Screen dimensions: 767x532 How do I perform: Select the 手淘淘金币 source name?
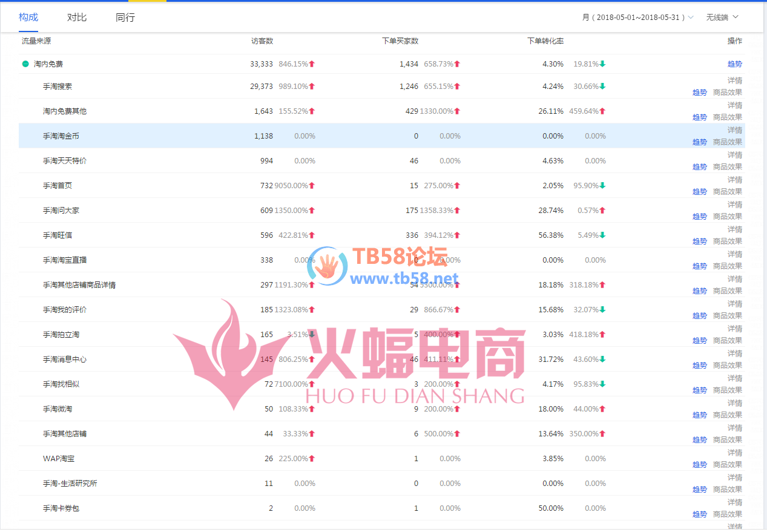point(61,136)
